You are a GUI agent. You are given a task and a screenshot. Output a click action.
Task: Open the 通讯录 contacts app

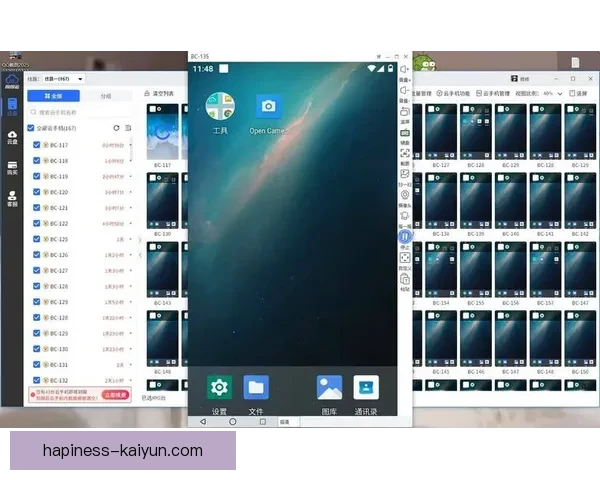[366, 387]
